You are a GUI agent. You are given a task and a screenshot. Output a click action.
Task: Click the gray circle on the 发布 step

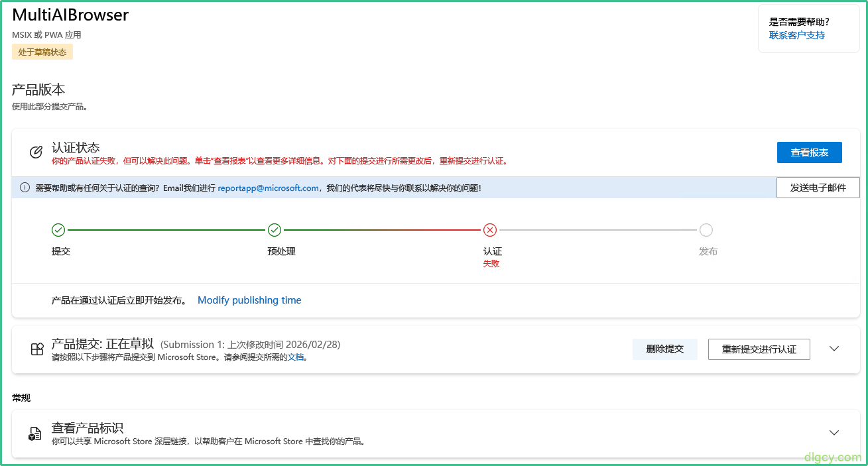[x=706, y=230]
